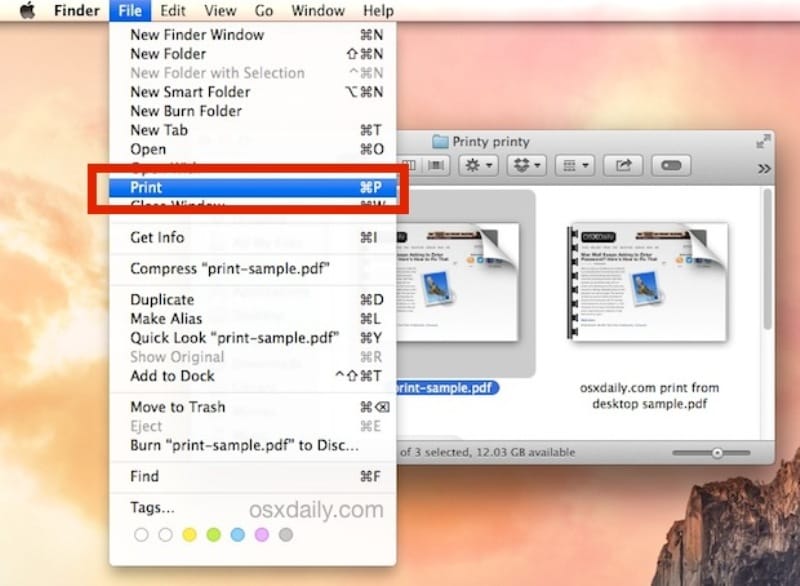
Task: Open the Arrange items dropdown
Action: 575,165
